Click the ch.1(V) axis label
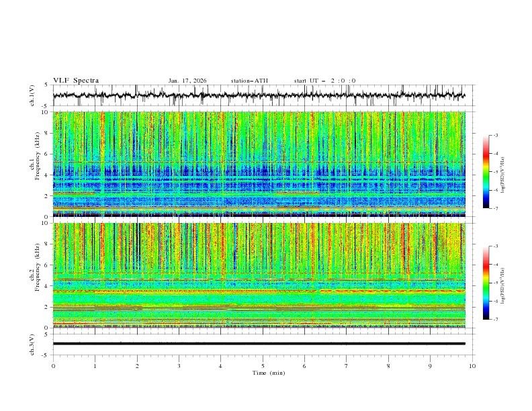This screenshot has height=411, width=532. [x=32, y=95]
